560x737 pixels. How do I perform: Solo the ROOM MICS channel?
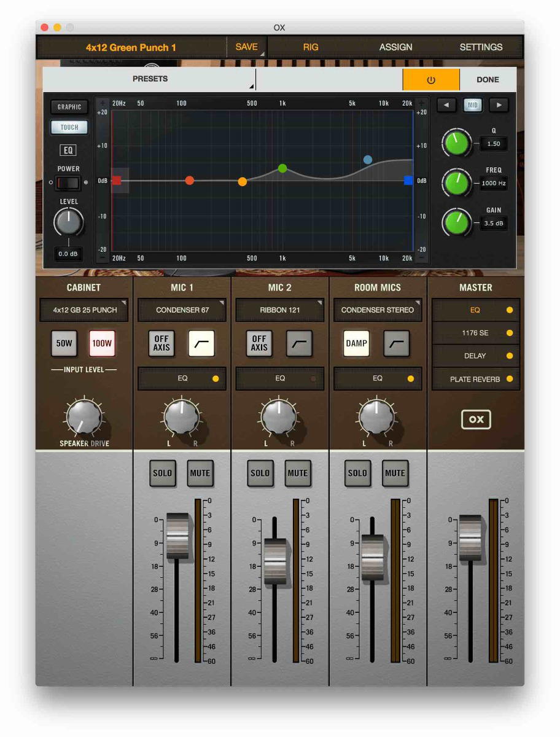tap(357, 473)
